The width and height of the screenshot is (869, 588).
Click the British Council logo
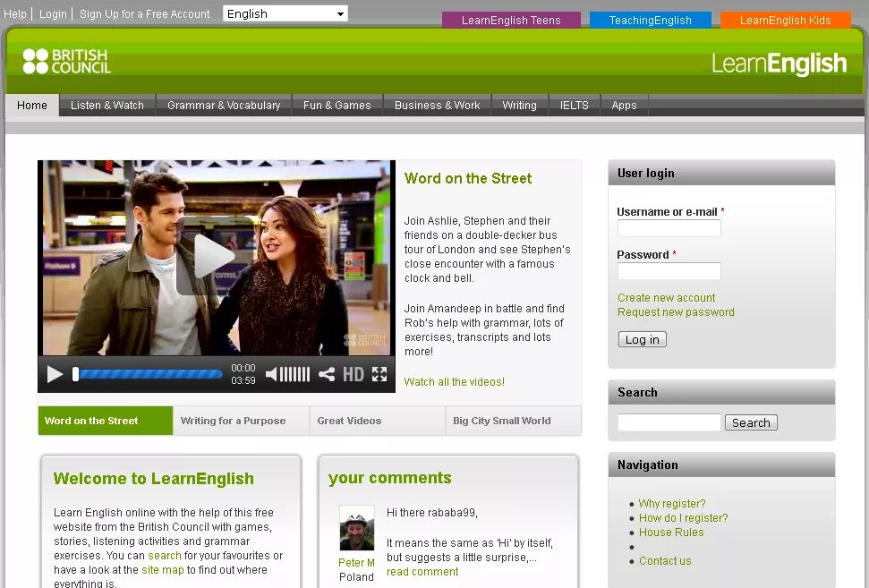pos(67,61)
